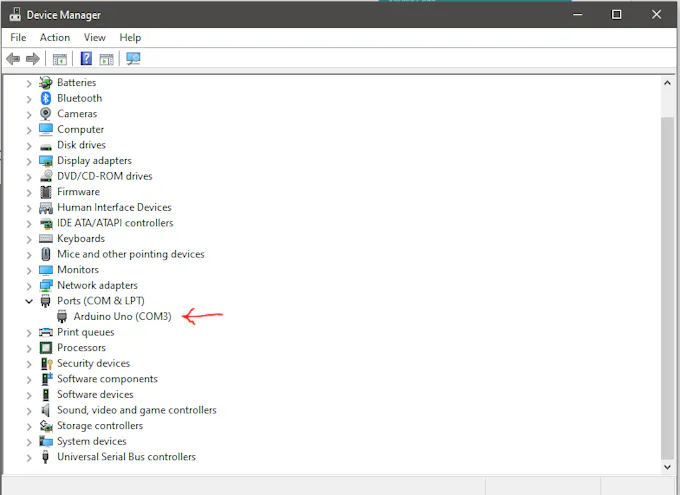Expand the Batteries node chevron

point(29,83)
